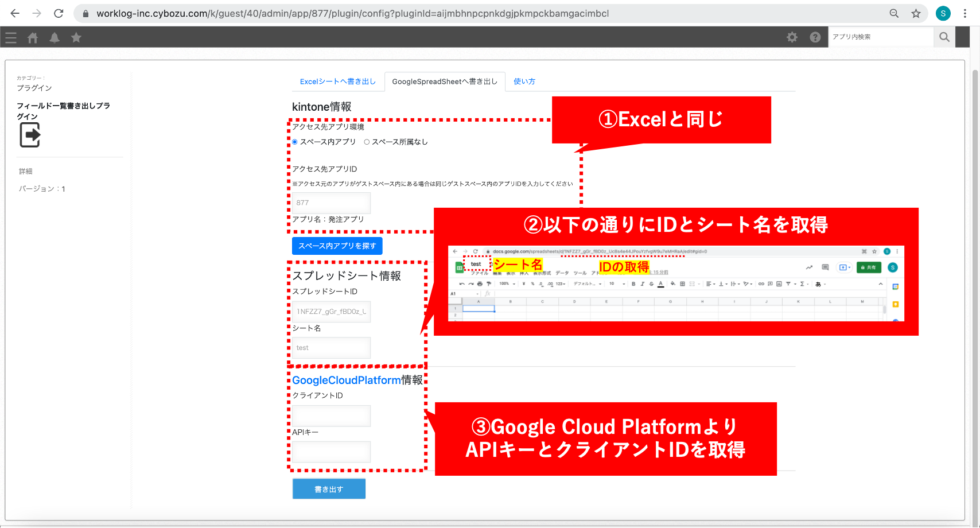This screenshot has height=528, width=980.
Task: Switch to Excelシートへ書き出し tab
Action: coord(337,81)
